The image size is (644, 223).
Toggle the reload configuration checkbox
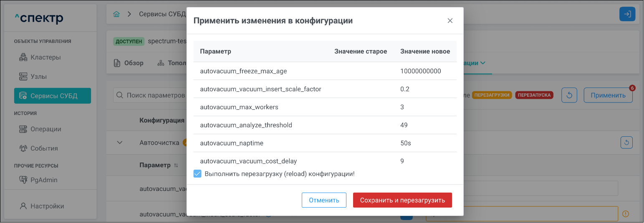(198, 174)
